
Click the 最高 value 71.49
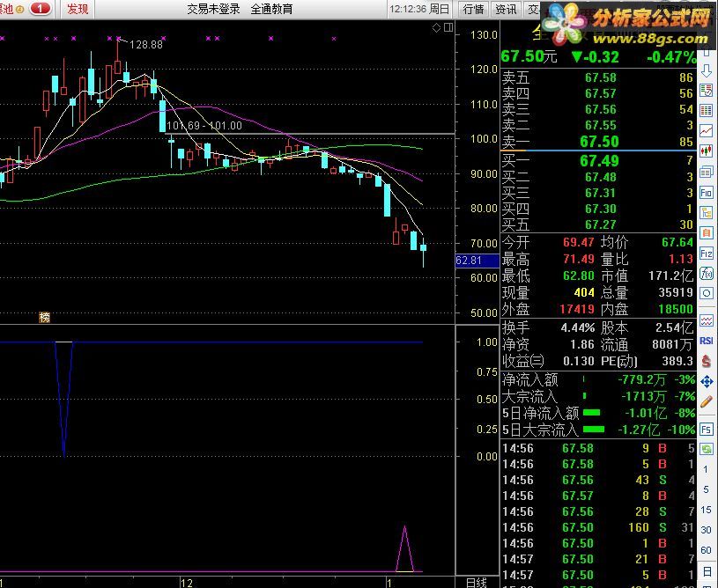coord(578,259)
